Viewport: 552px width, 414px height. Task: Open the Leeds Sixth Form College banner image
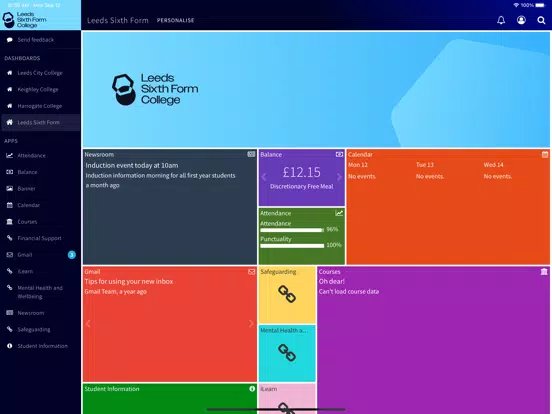316,89
